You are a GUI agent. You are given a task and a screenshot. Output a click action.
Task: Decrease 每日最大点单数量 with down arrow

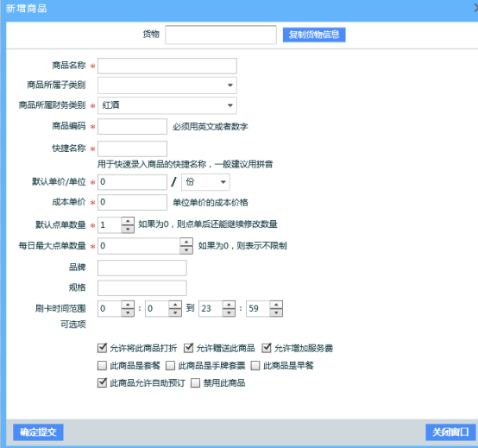coord(186,250)
